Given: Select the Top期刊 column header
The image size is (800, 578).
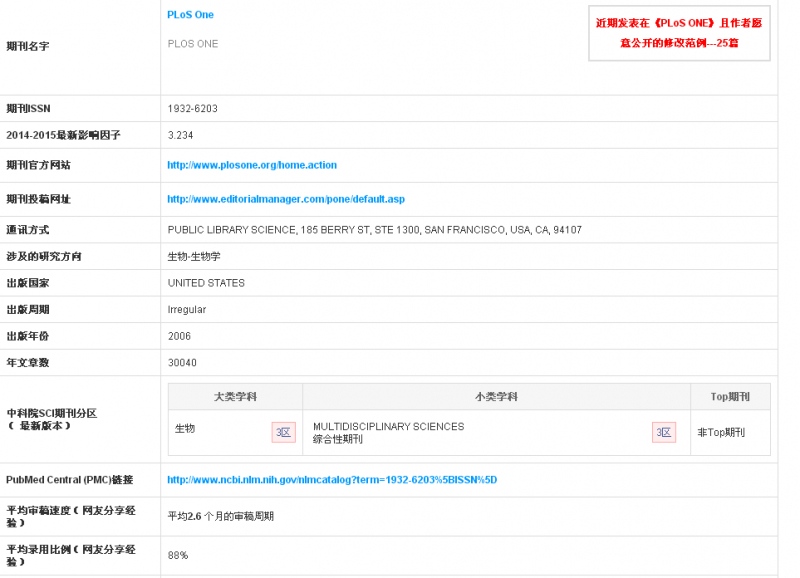Looking at the screenshot, I should pos(730,397).
